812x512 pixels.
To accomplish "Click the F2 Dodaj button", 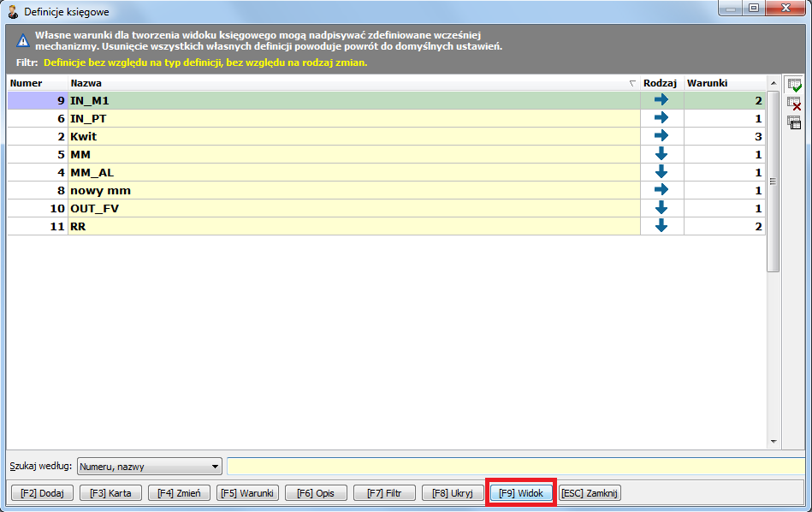I will point(42,493).
